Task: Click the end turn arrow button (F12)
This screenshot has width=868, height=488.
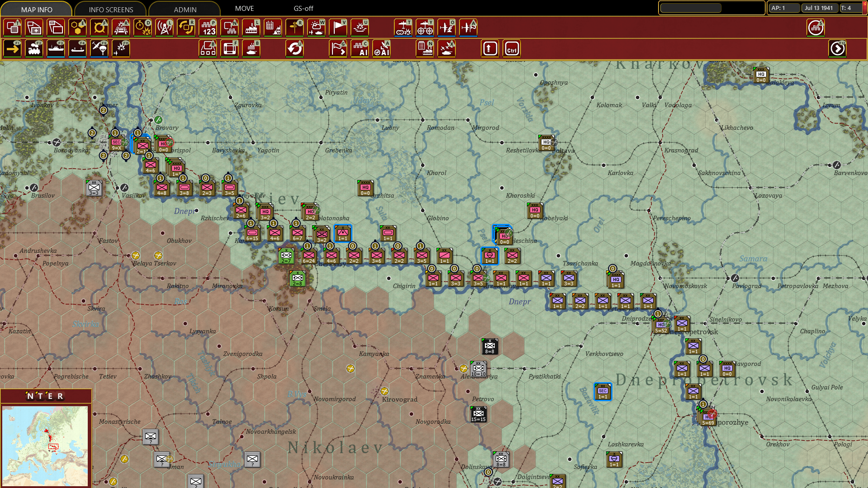Action: tap(838, 48)
